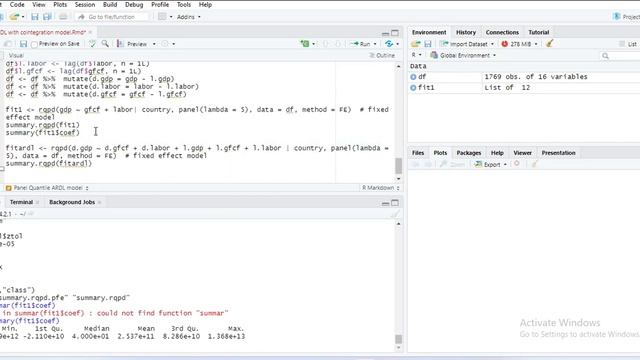Viewport: 640px width, 360px height.
Task: Expand the df data frame entry
Action: [x=413, y=77]
